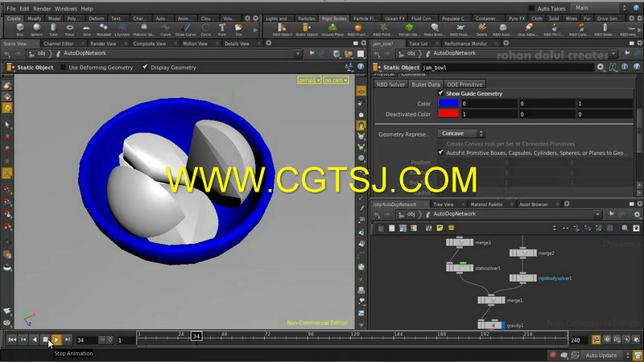Click the current frame number field
Image resolution: width=644 pixels, height=362 pixels.
click(x=86, y=340)
